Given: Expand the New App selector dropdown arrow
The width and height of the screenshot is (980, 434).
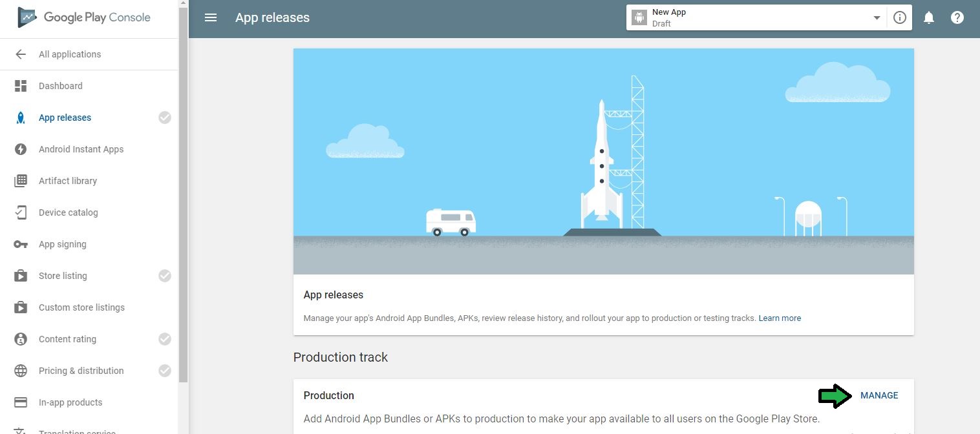Looking at the screenshot, I should pyautogui.click(x=877, y=18).
